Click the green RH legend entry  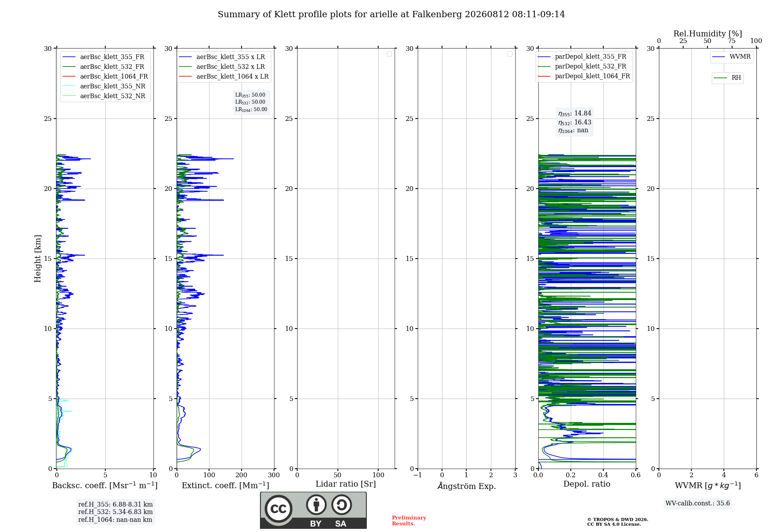(x=727, y=78)
